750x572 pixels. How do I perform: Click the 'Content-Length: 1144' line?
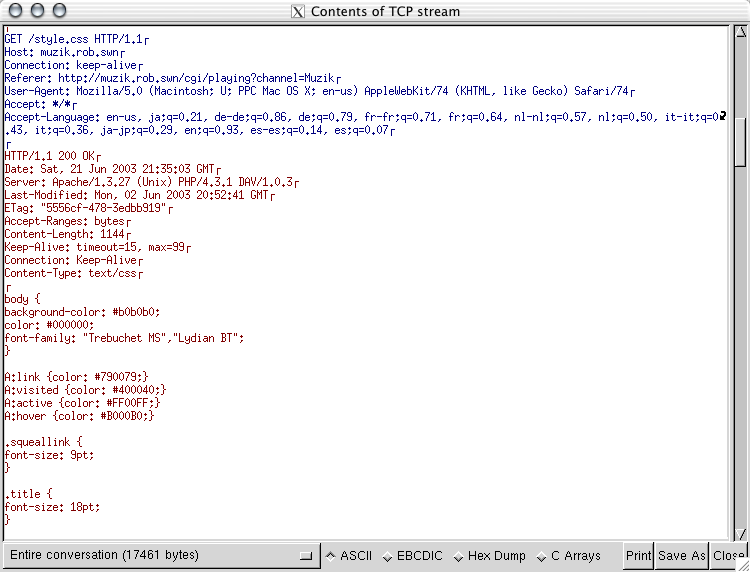[67, 234]
